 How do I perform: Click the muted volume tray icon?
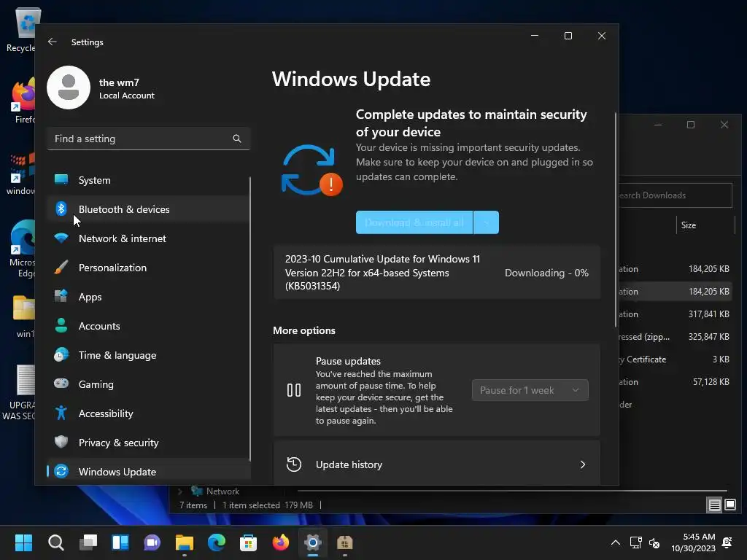(654, 542)
